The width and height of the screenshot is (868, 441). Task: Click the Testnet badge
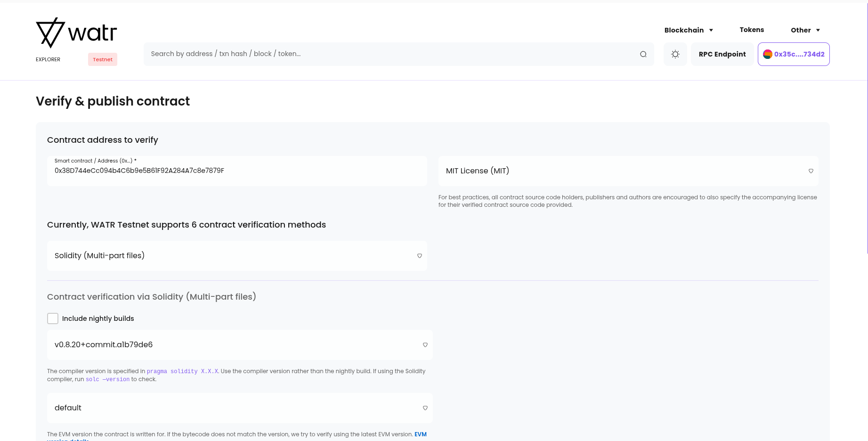point(103,59)
